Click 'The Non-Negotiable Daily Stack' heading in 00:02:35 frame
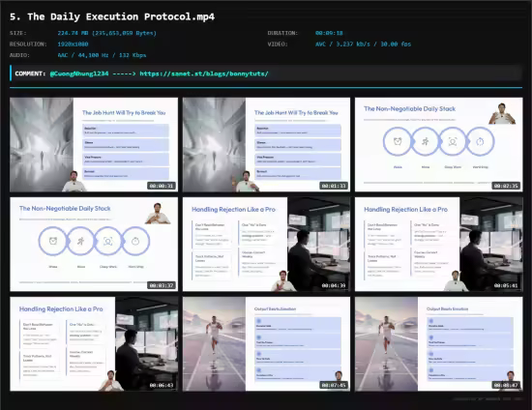 [x=409, y=109]
